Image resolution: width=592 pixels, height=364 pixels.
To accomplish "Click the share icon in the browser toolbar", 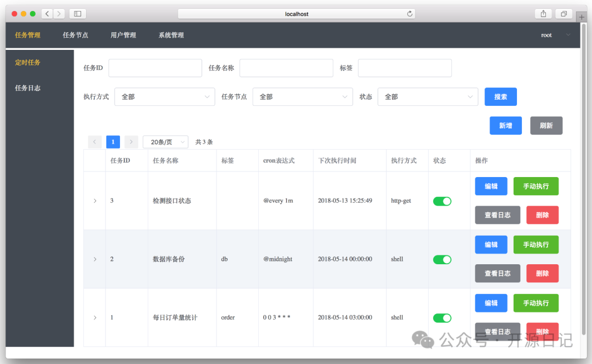I will tap(543, 13).
